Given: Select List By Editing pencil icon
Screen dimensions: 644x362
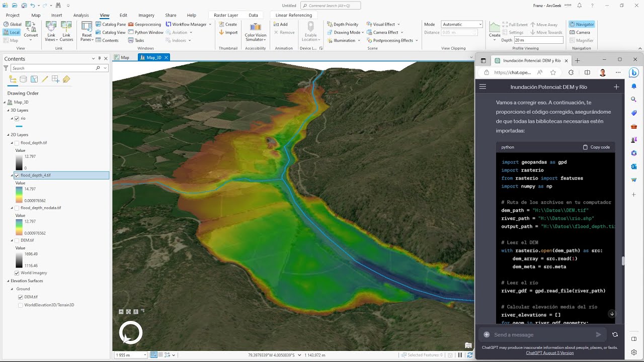Looking at the screenshot, I should pyautogui.click(x=45, y=79).
